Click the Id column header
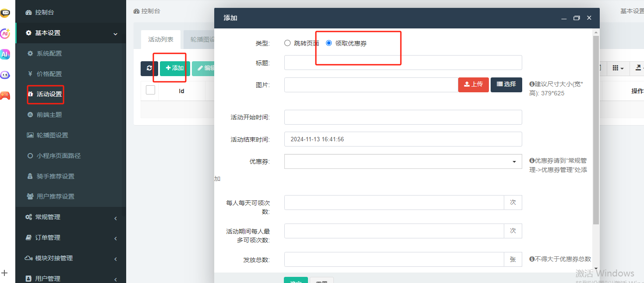 point(181,91)
